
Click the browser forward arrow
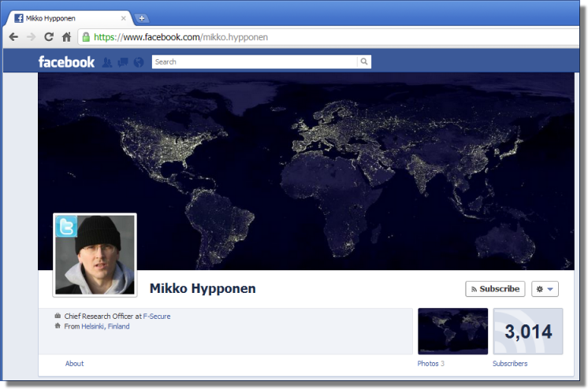[x=31, y=37]
